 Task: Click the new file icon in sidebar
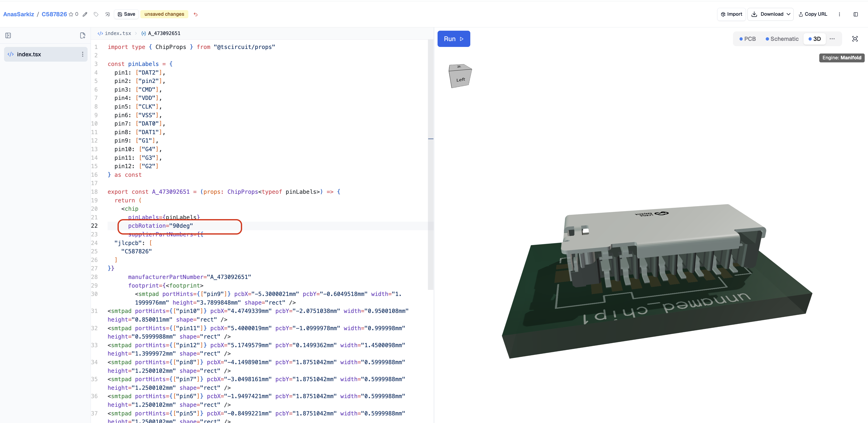coord(82,35)
